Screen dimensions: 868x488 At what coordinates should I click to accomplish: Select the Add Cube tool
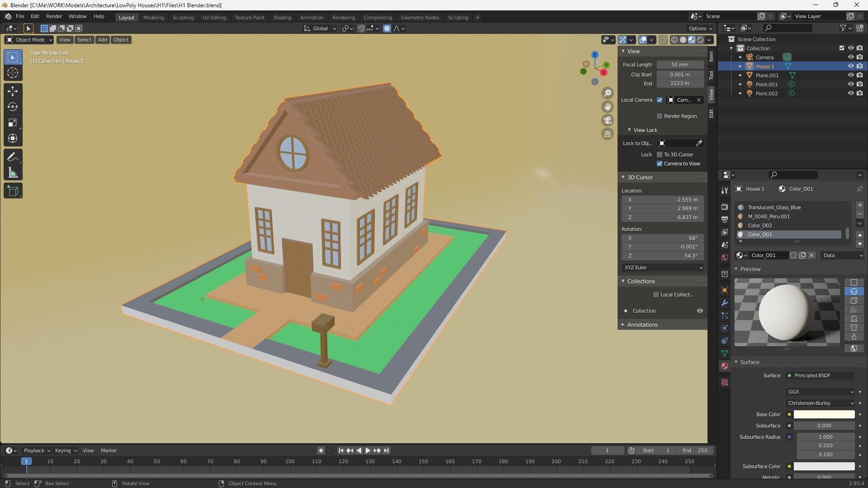[13, 191]
